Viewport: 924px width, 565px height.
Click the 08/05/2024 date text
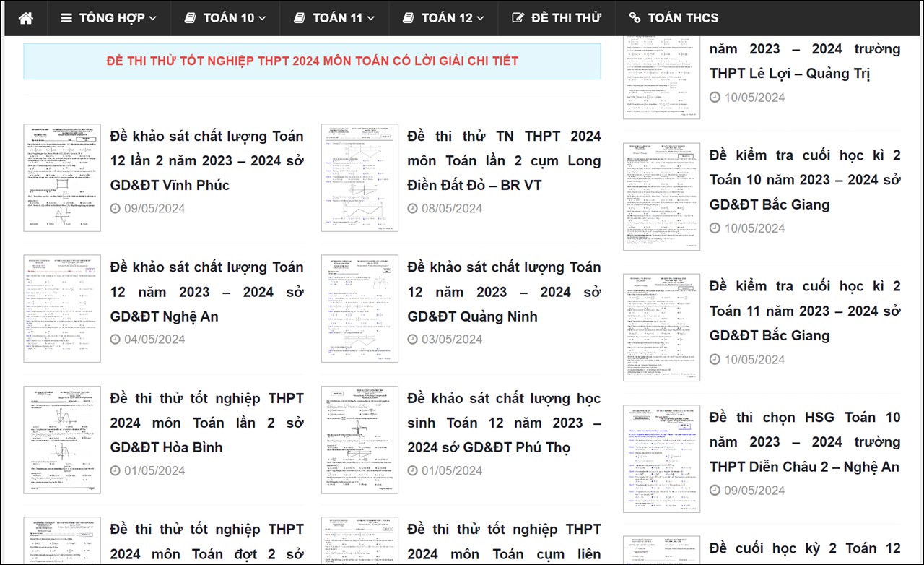452,209
